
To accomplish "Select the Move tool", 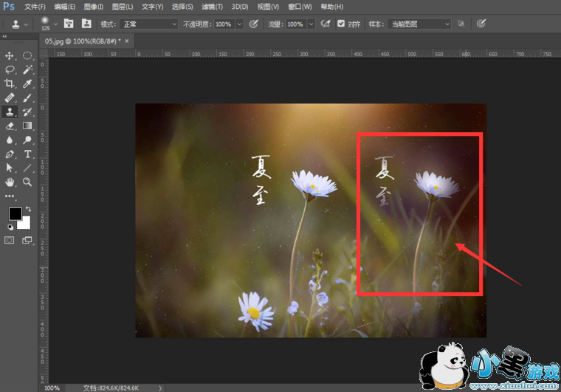I will point(10,55).
